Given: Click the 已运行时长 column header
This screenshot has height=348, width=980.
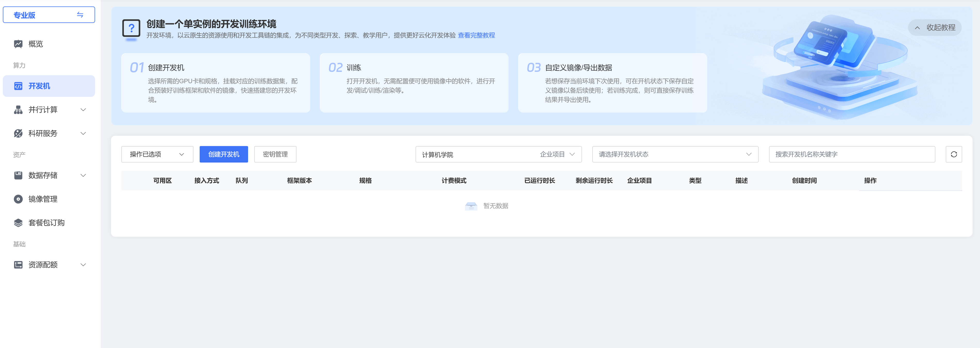Looking at the screenshot, I should point(539,181).
